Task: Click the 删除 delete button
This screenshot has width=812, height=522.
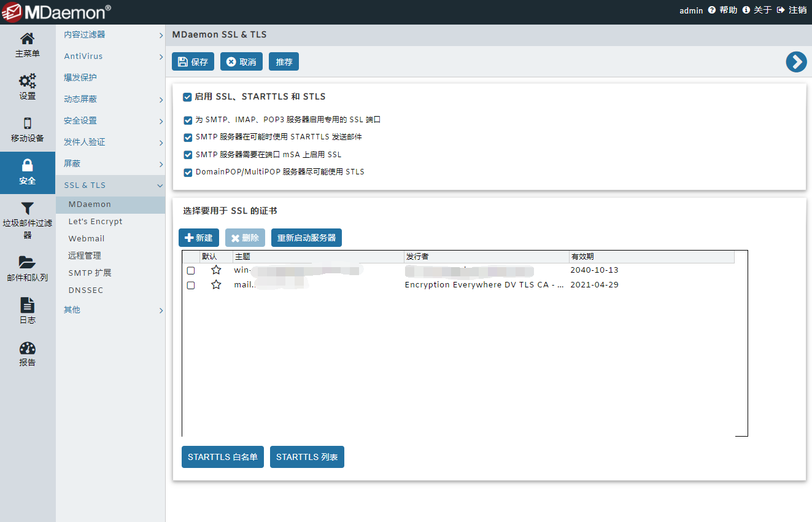Action: coord(245,238)
